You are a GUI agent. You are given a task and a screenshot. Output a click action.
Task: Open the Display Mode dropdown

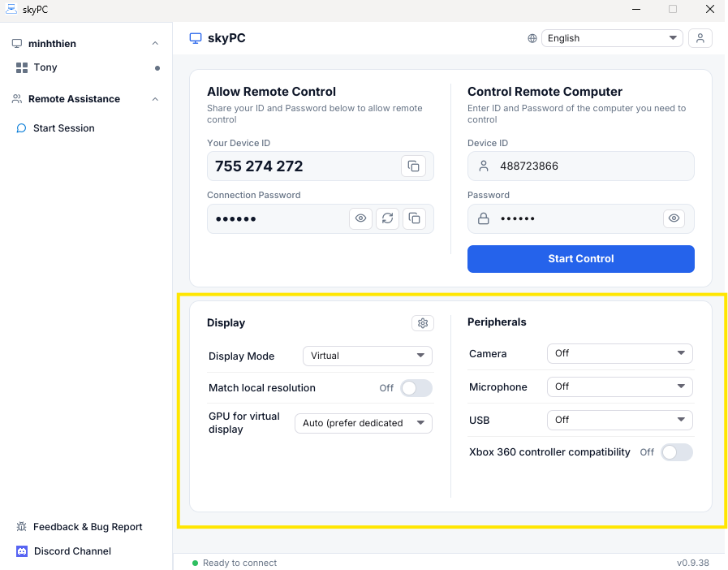coord(368,356)
